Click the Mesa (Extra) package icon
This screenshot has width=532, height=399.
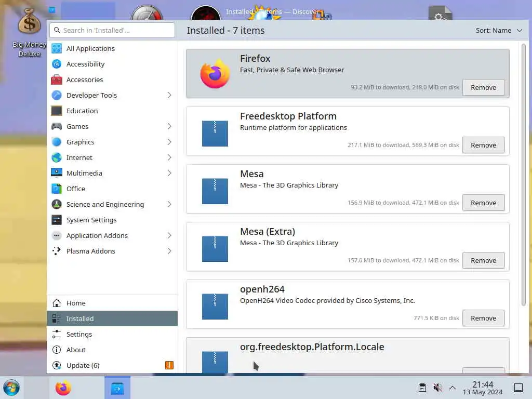(x=215, y=249)
